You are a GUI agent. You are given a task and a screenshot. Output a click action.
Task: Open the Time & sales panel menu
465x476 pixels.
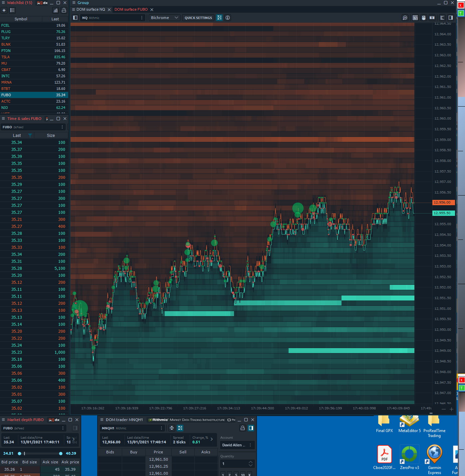3,119
